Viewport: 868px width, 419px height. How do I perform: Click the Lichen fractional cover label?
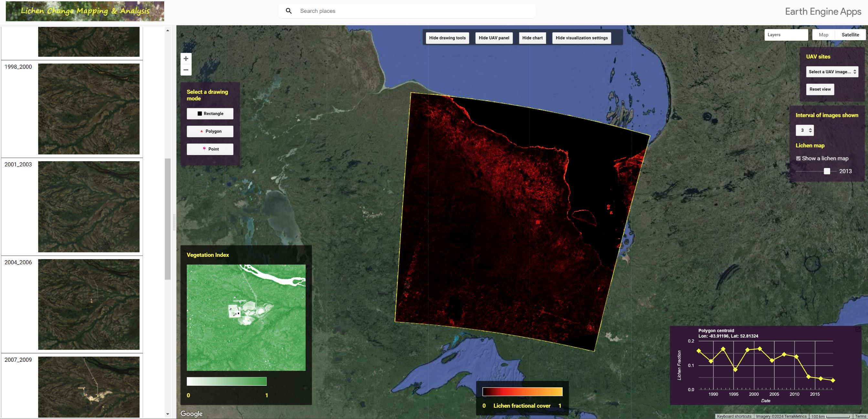(x=522, y=405)
